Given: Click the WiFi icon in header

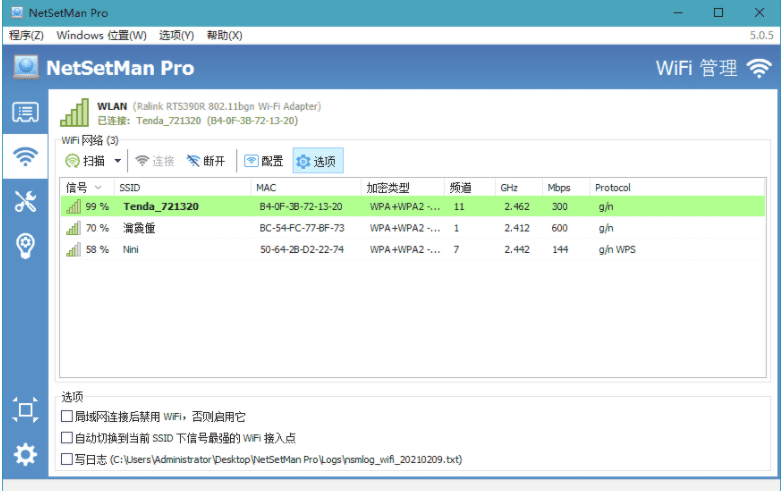Looking at the screenshot, I should (x=759, y=68).
